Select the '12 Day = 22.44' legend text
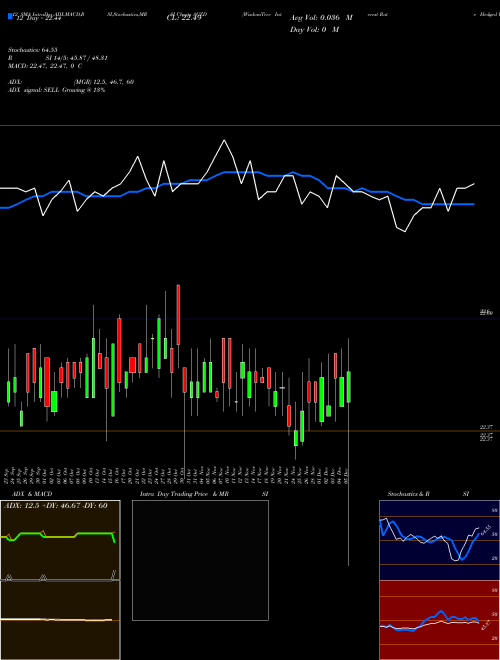Screen dimensions: 500x660 [x=39, y=18]
